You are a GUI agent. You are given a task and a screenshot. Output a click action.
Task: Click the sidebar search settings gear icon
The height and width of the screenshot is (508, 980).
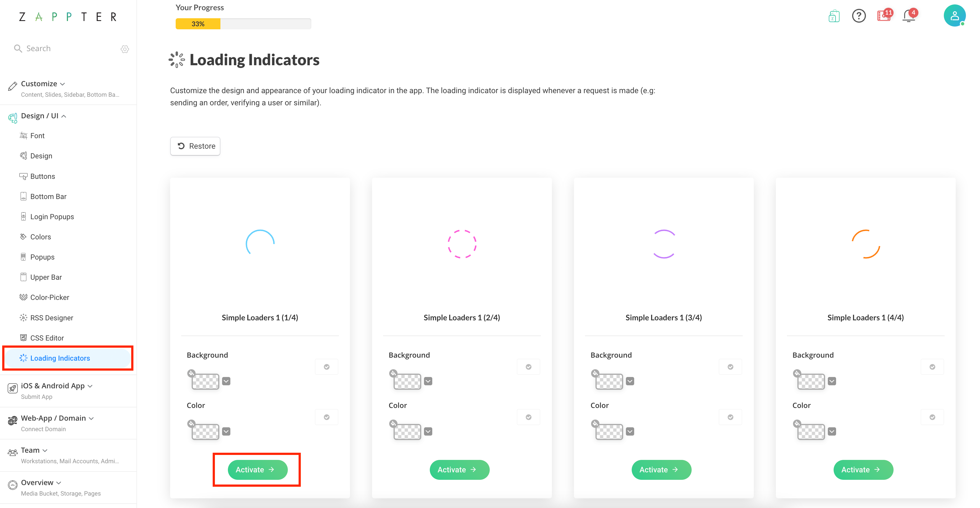tap(125, 49)
